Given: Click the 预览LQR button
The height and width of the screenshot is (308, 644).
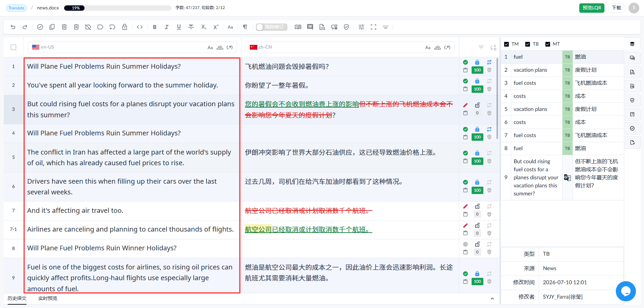Looking at the screenshot, I should point(592,8).
